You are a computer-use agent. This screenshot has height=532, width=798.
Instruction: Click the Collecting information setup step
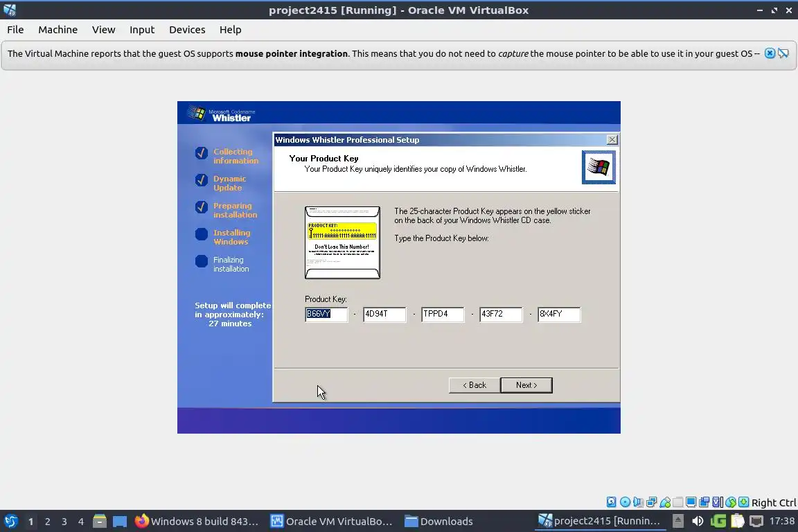[236, 156]
